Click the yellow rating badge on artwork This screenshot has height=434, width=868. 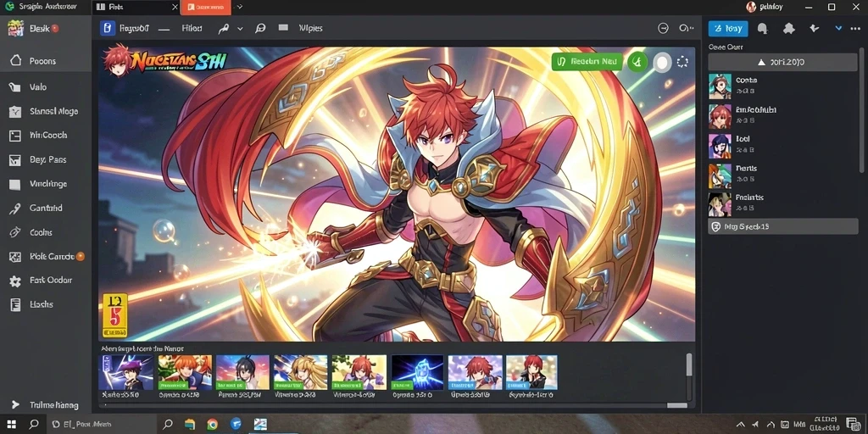point(115,315)
